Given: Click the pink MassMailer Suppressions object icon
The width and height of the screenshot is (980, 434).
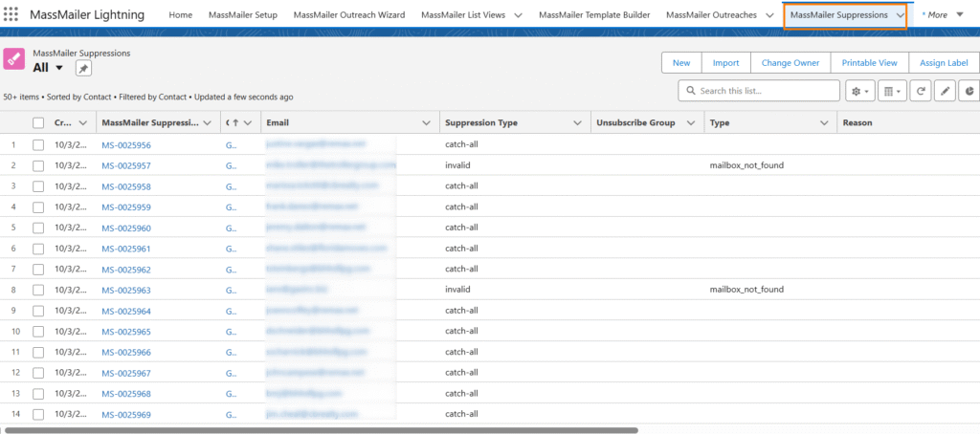Looking at the screenshot, I should [14, 59].
